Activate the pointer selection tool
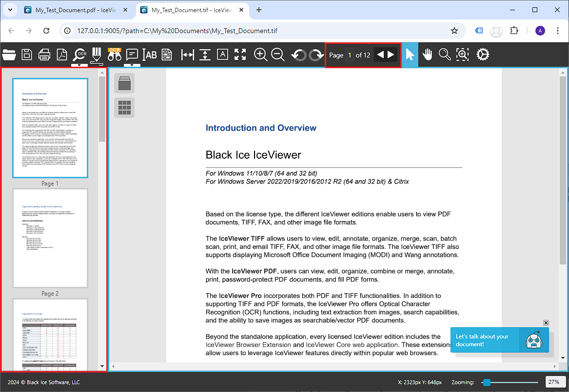Viewport: 569px width, 392px height. click(x=410, y=55)
